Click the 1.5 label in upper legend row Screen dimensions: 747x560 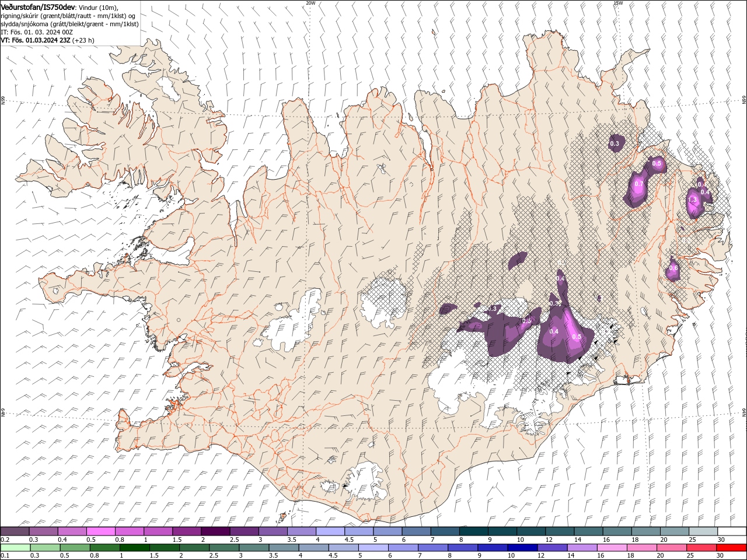pos(177,540)
